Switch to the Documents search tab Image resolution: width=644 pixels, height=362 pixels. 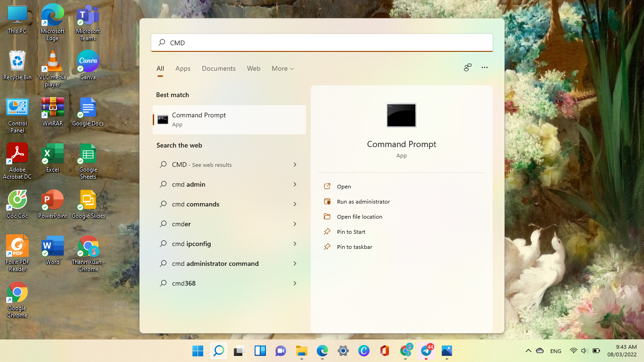(x=219, y=68)
